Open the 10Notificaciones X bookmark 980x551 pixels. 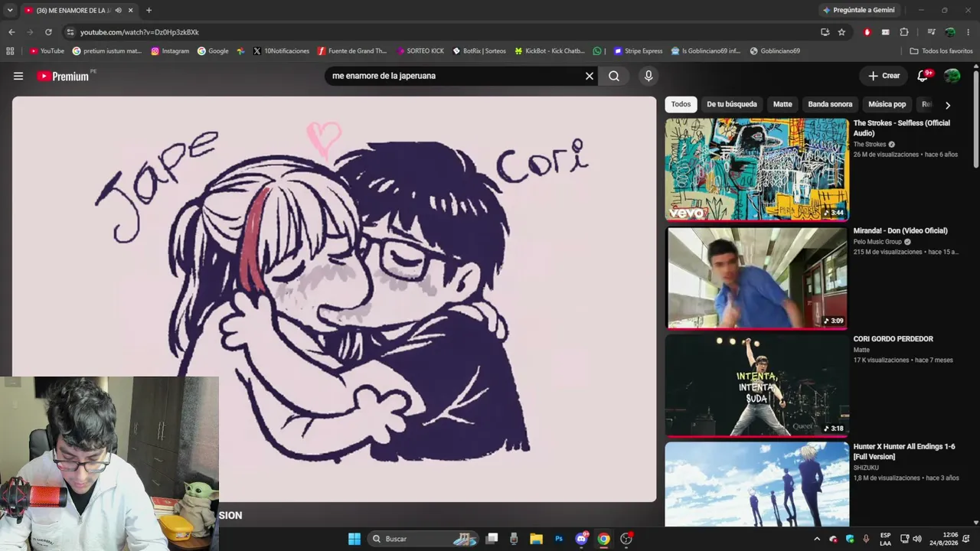[x=281, y=51]
